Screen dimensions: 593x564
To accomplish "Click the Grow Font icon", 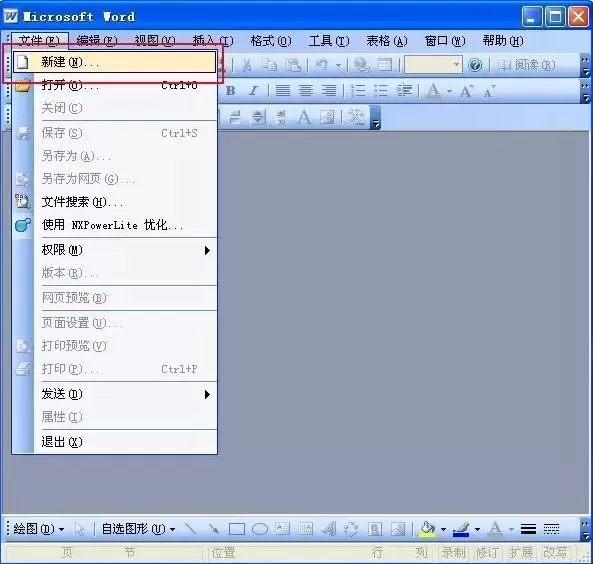I will (x=466, y=91).
